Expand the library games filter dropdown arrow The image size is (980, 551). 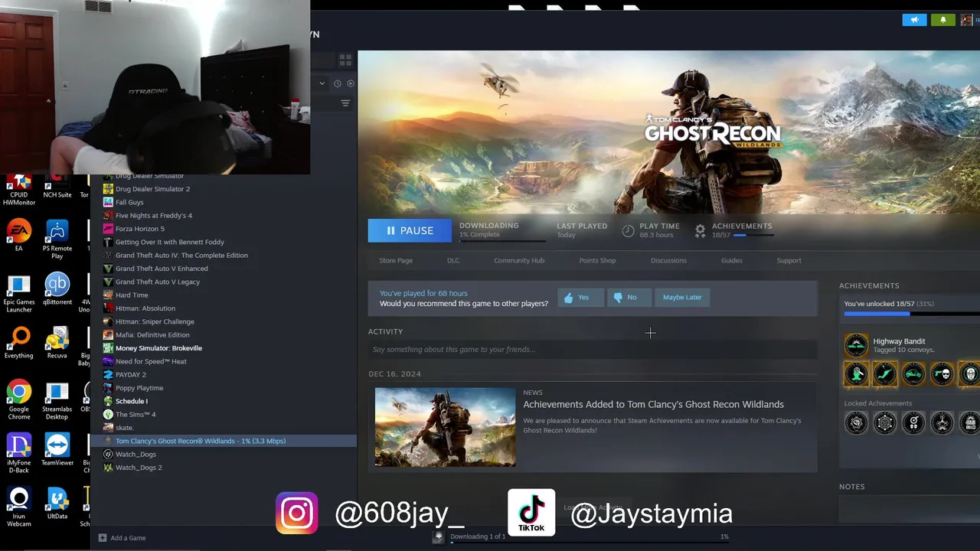coord(322,83)
